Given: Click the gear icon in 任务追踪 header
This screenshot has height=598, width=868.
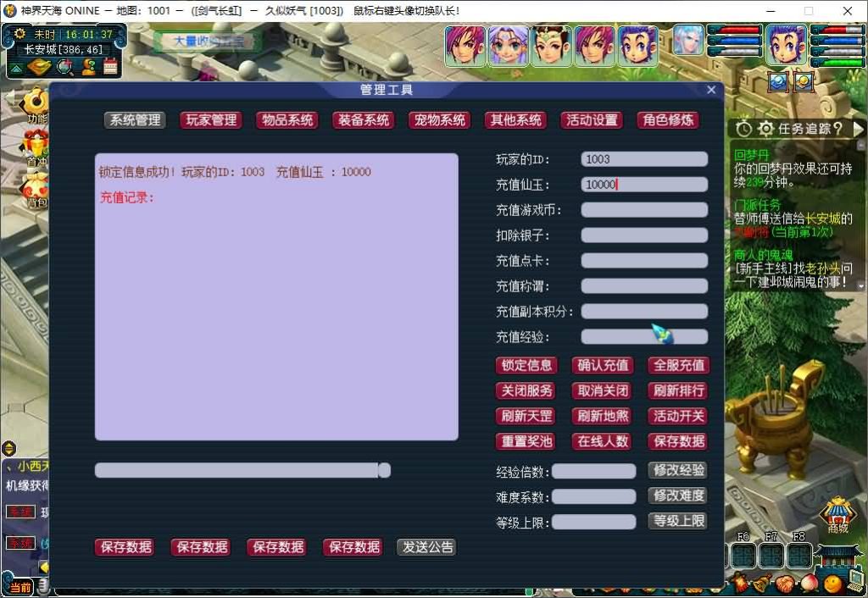Looking at the screenshot, I should click(765, 129).
